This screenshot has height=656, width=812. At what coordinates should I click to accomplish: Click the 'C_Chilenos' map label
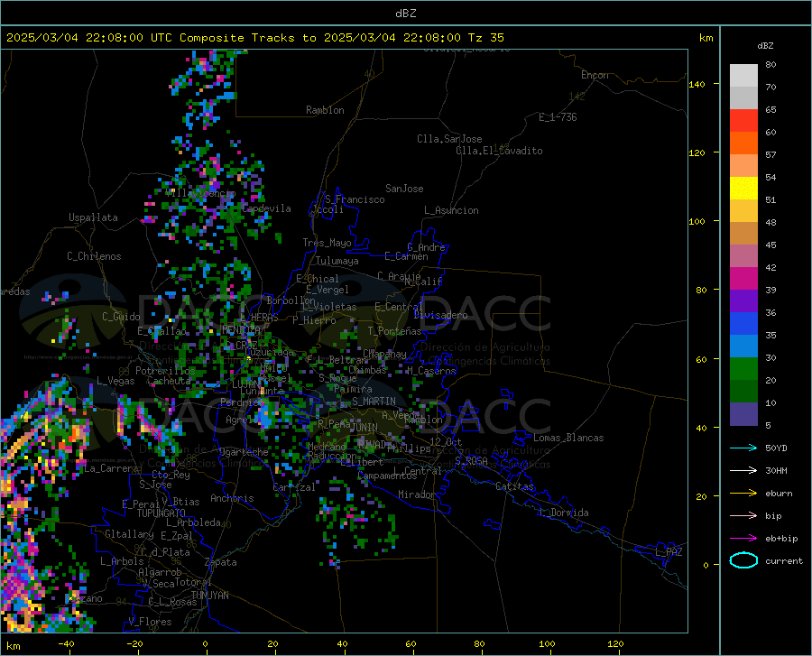click(94, 256)
